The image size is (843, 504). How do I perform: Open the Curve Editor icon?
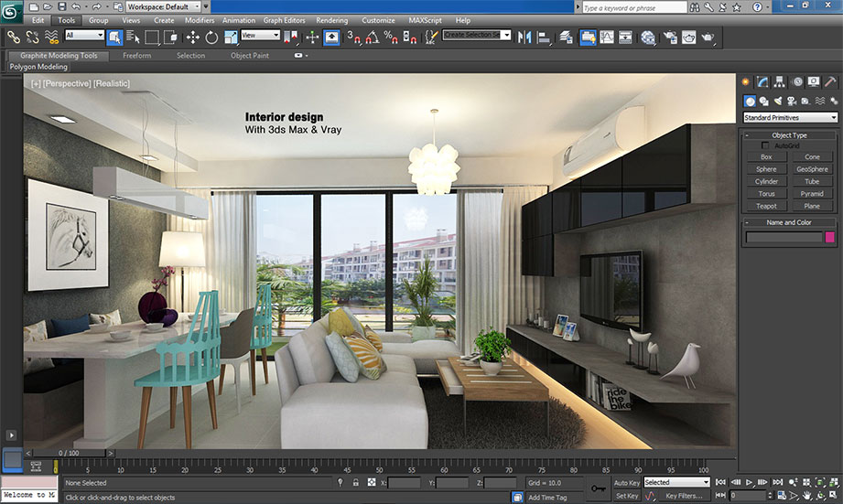click(x=606, y=38)
